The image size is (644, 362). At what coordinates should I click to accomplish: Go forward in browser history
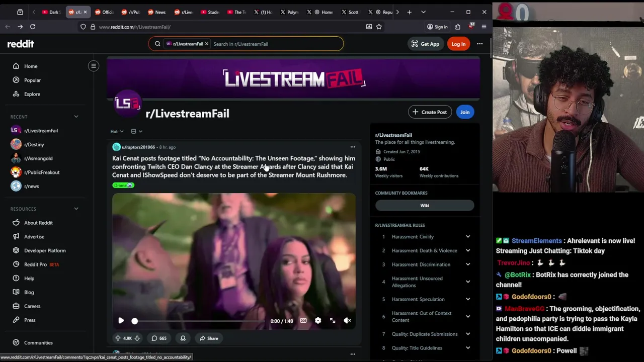point(20,27)
